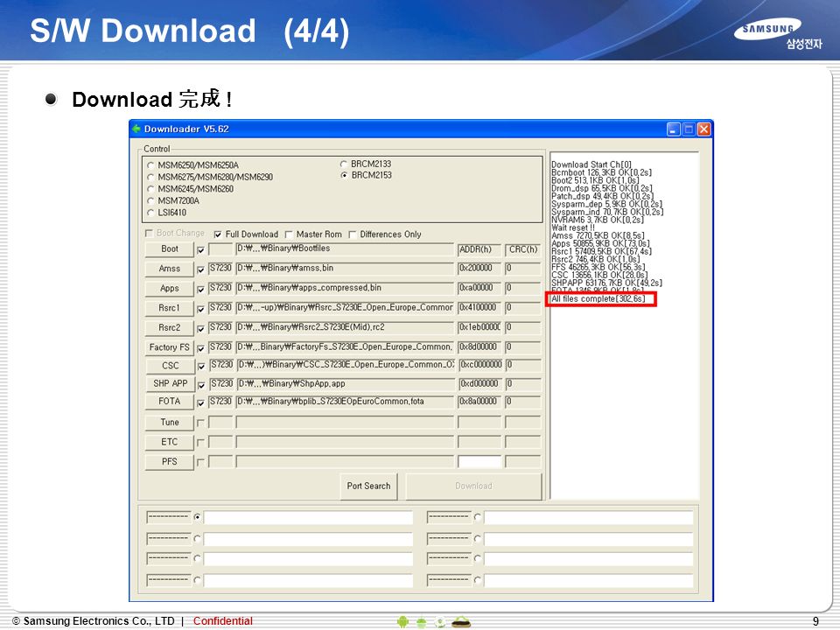This screenshot has width=840, height=630.
Task: Click the 0xd000000 address field
Action: [479, 384]
